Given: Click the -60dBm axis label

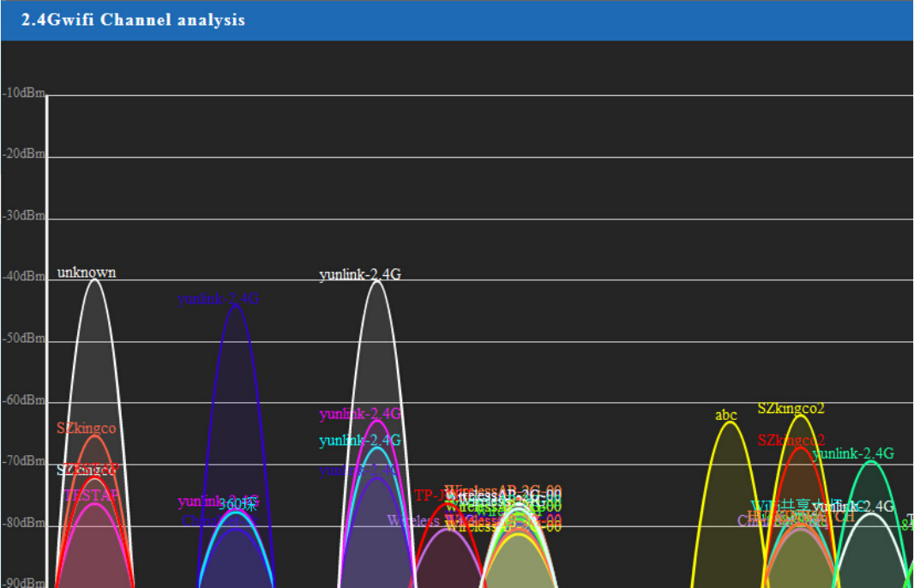Looking at the screenshot, I should point(23,400).
